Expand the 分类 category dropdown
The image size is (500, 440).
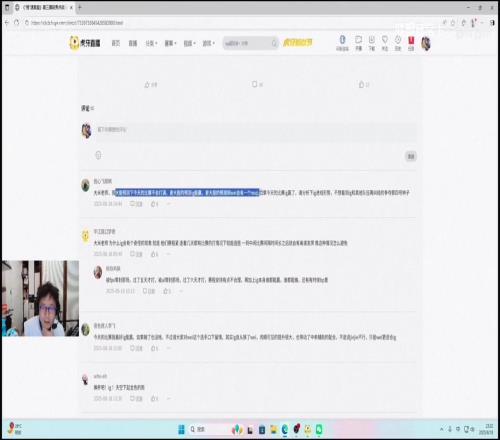[x=151, y=43]
